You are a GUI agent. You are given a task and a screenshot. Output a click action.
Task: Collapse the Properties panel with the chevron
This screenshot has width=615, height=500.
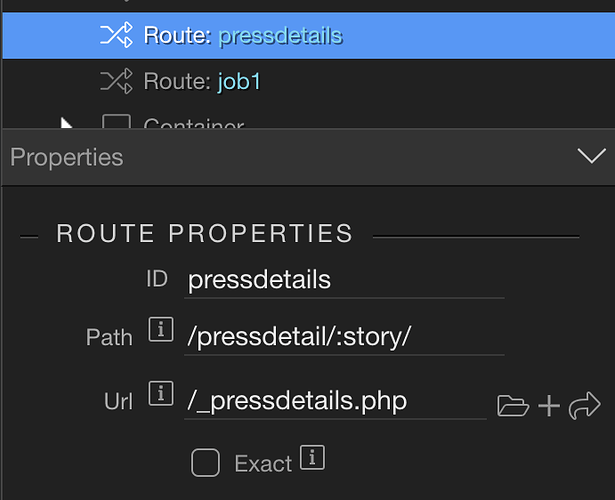591,156
